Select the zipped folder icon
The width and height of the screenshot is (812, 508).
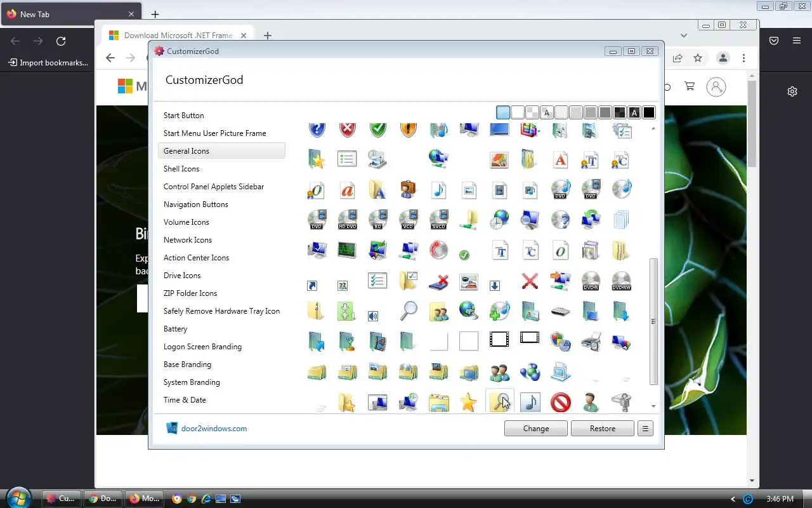317,311
